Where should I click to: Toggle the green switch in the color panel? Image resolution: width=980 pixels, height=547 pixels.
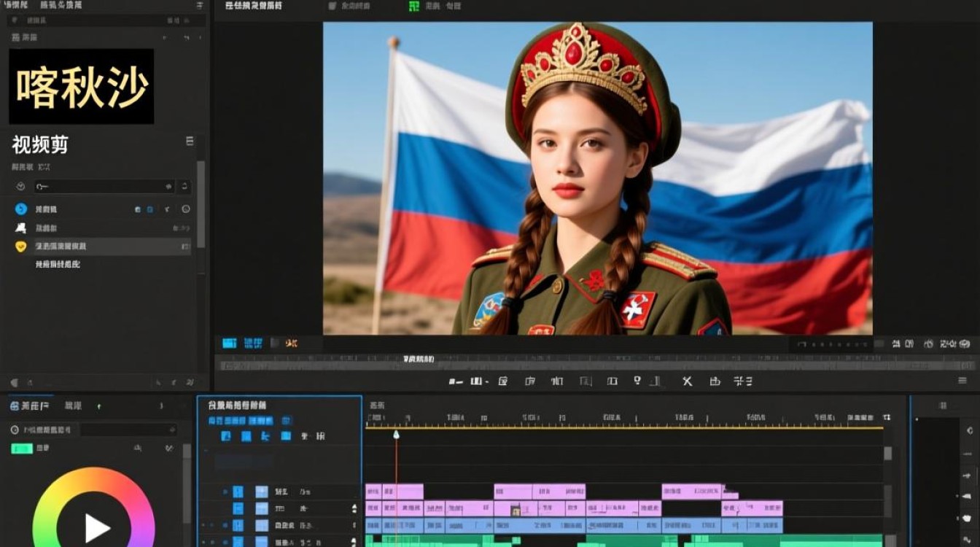tap(22, 449)
